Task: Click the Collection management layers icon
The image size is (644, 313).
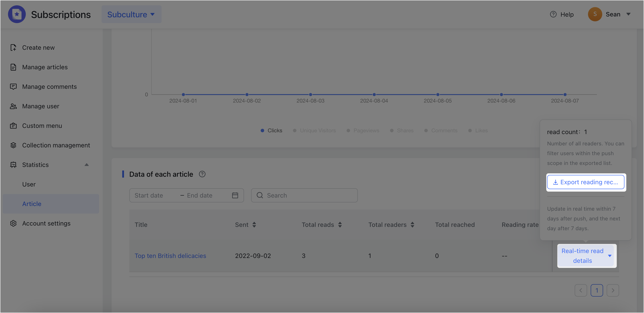Action: [x=13, y=145]
